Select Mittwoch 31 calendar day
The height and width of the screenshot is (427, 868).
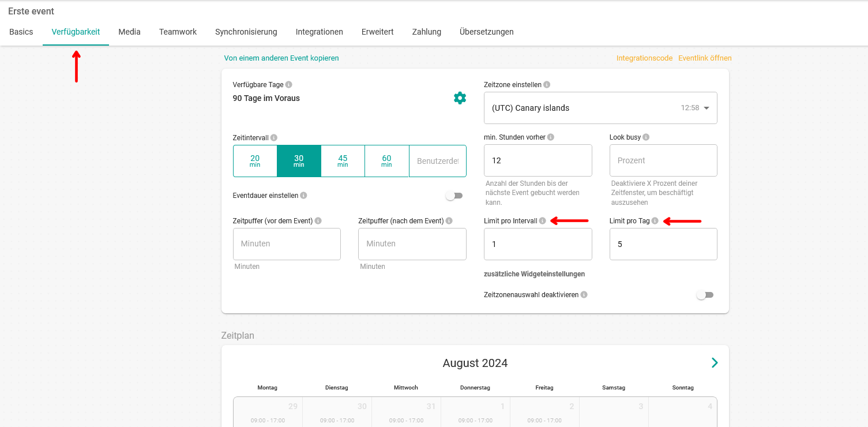pyautogui.click(x=406, y=412)
